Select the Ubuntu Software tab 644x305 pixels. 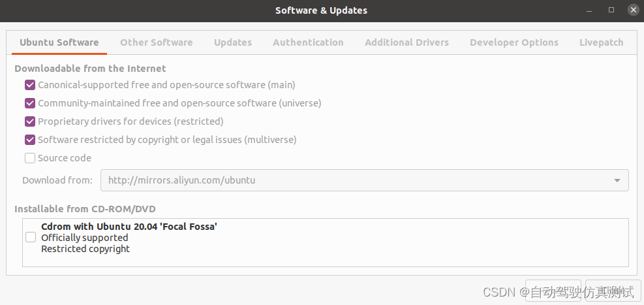[59, 42]
